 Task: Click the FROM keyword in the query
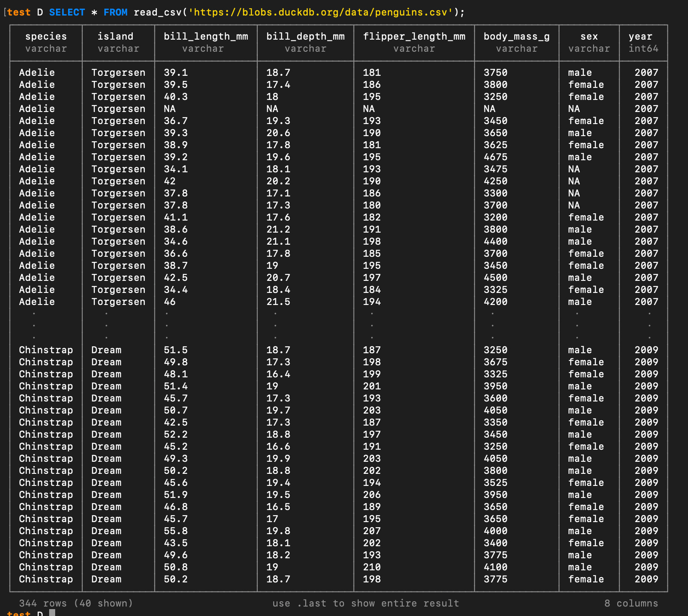pos(116,12)
